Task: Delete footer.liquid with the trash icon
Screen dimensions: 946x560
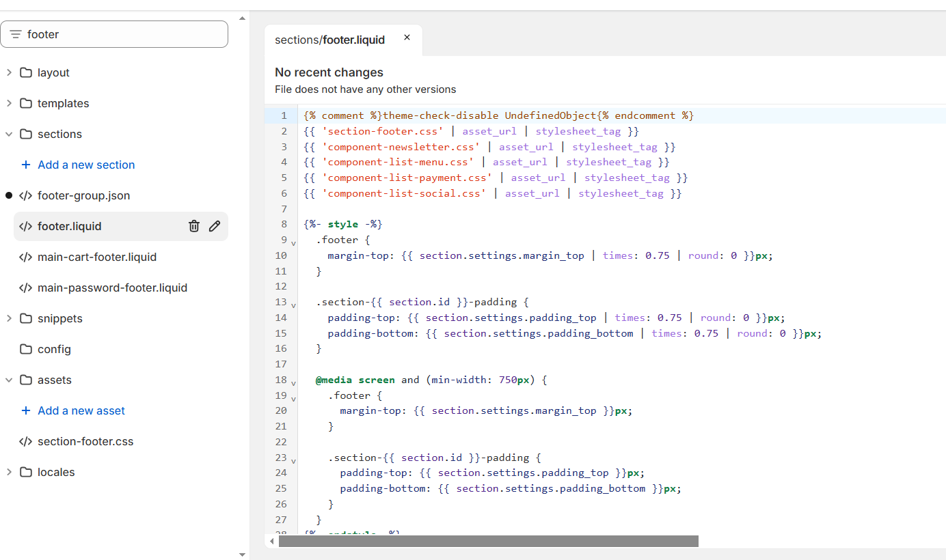Action: tap(194, 226)
